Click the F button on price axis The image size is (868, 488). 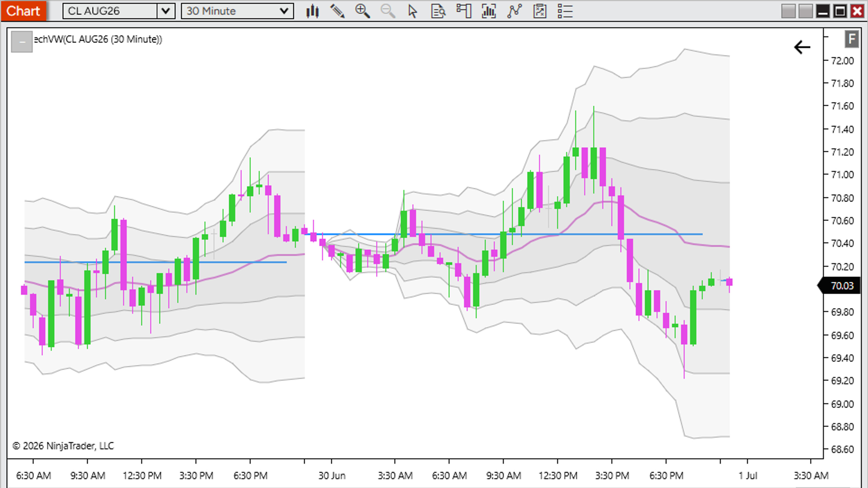click(852, 39)
